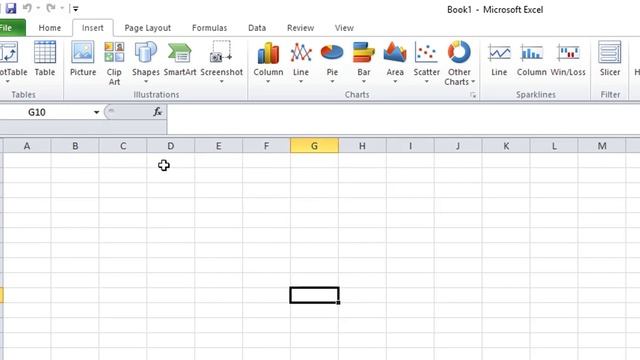
Task: Switch to the Data tab
Action: pos(257,28)
